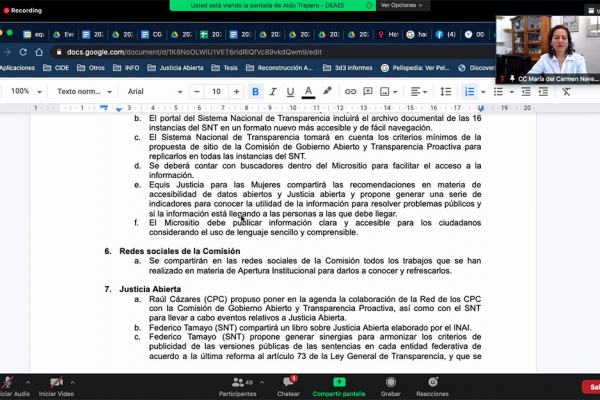Screen dimensions: 600x400
Task: Open the text color picker
Action: 308,91
